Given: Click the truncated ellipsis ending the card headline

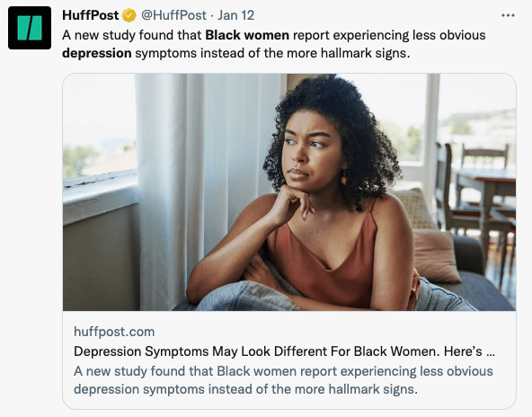Looking at the screenshot, I should 491,353.
